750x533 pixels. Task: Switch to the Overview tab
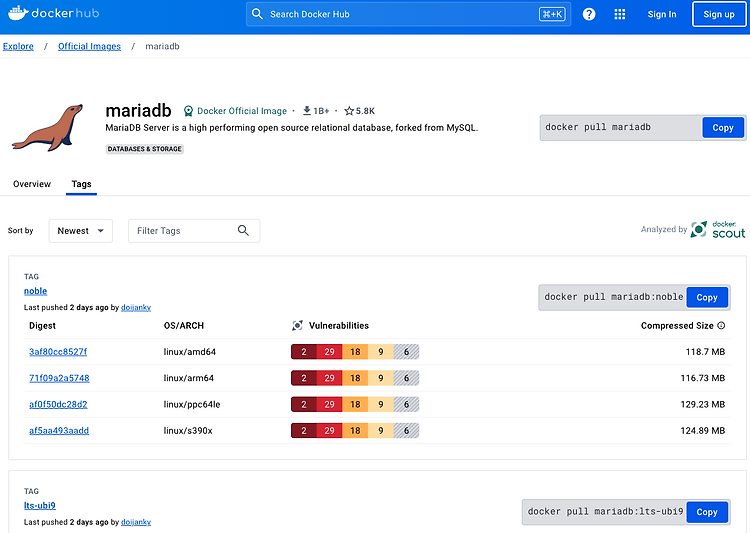tap(32, 184)
